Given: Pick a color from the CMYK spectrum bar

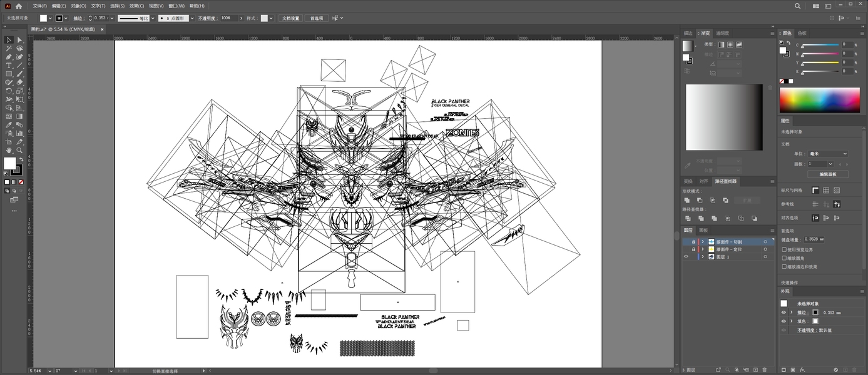Looking at the screenshot, I should 819,99.
